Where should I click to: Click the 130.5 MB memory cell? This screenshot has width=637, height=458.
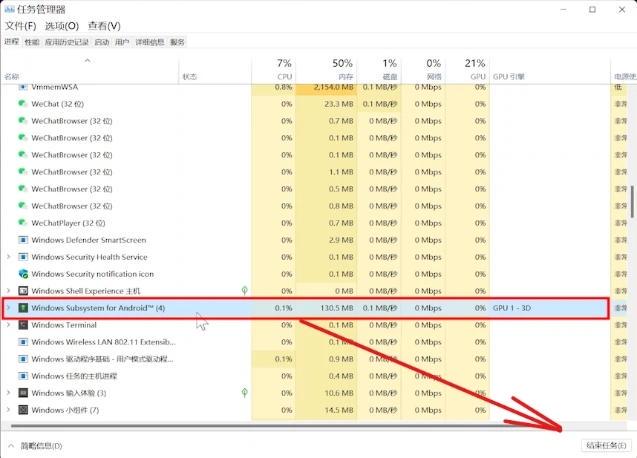tap(326, 308)
